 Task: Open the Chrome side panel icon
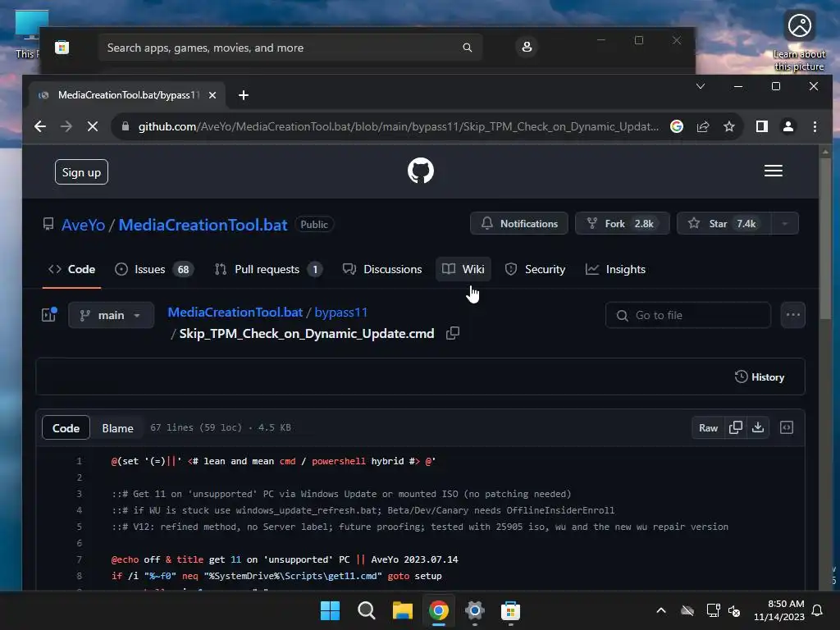pyautogui.click(x=762, y=126)
